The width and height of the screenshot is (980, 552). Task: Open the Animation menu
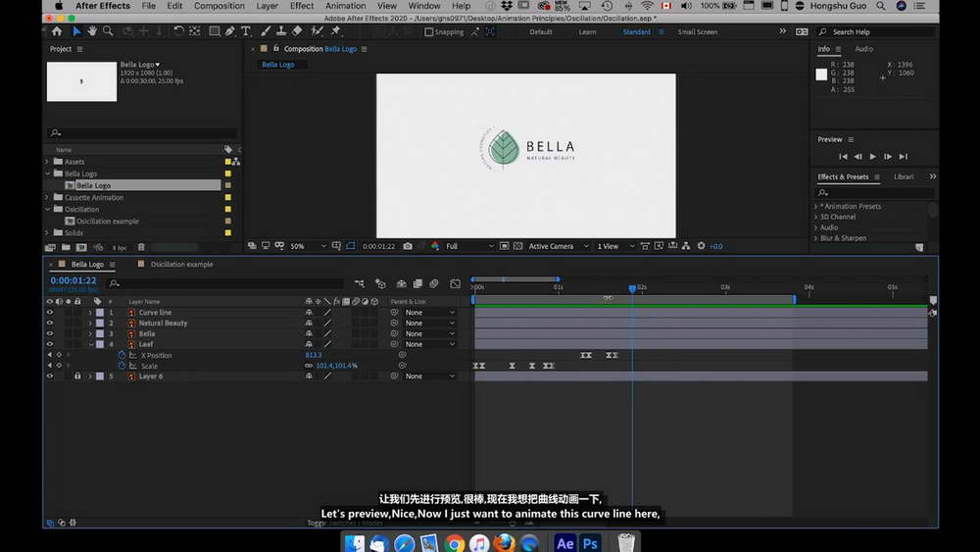pos(345,6)
